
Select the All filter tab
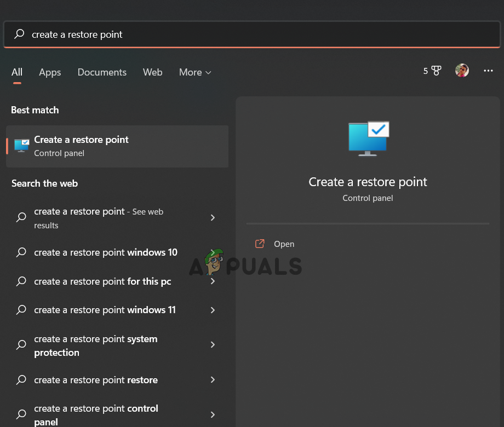[x=17, y=72]
